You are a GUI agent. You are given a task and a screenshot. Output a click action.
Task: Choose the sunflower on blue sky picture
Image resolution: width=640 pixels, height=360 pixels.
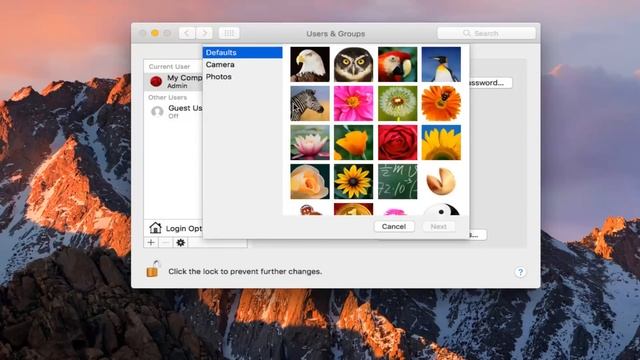coord(441,142)
